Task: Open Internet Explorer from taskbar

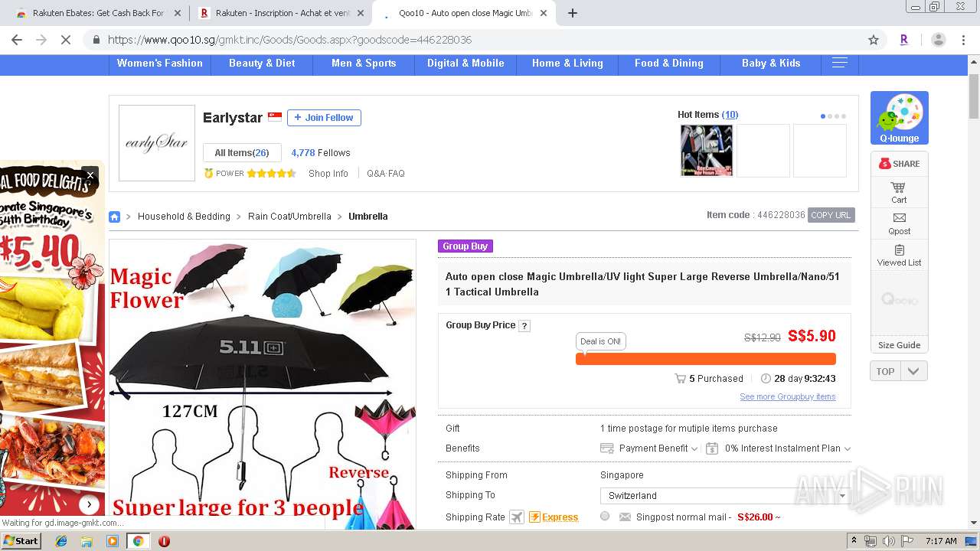Action: tap(61, 541)
